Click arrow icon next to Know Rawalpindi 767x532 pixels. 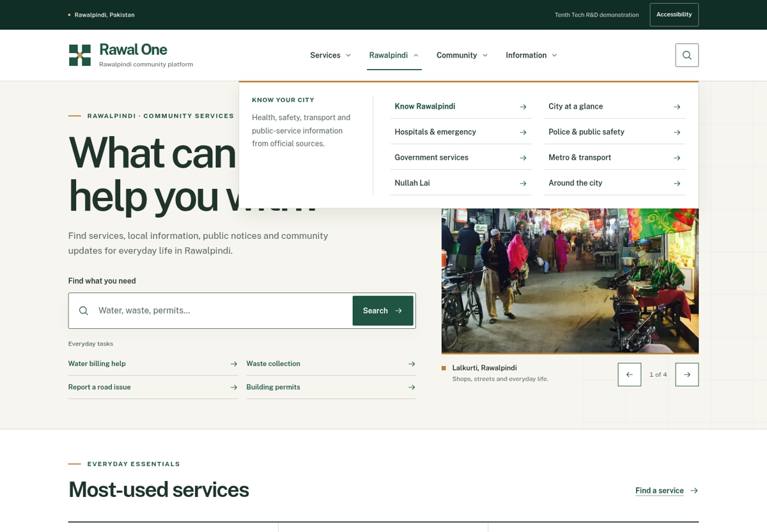click(x=523, y=107)
